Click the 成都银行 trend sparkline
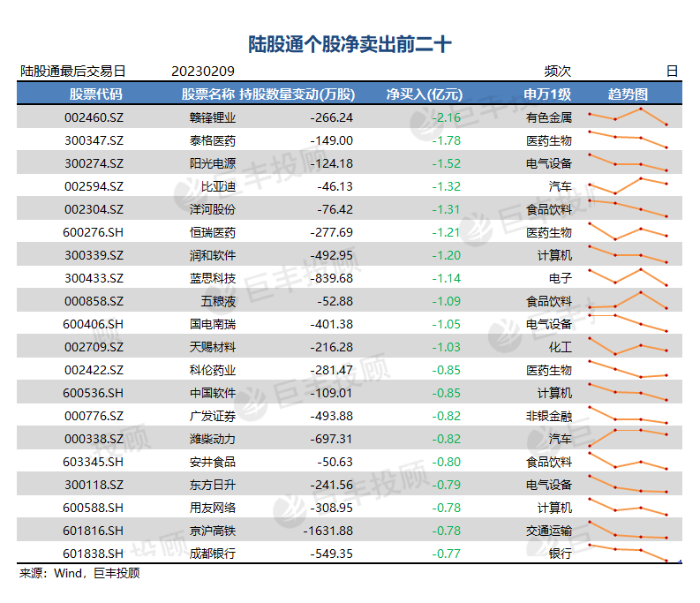The width and height of the screenshot is (700, 603). pos(628,553)
